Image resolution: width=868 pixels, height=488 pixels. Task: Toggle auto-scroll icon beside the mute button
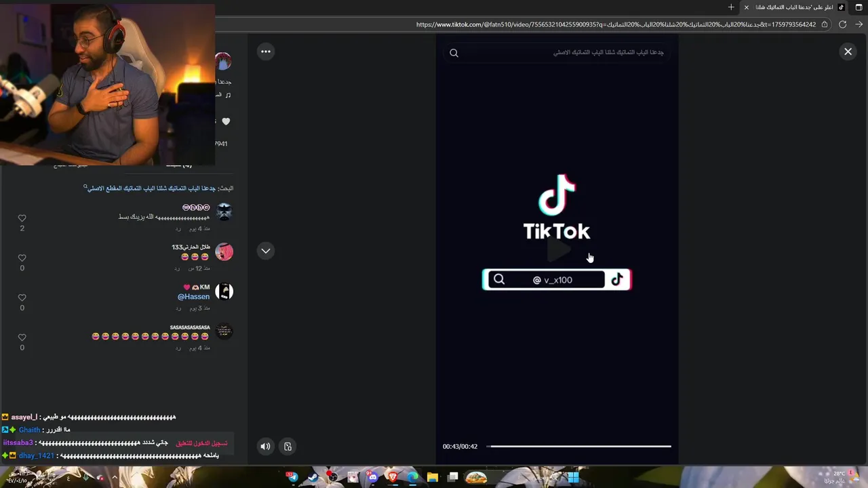pyautogui.click(x=288, y=446)
